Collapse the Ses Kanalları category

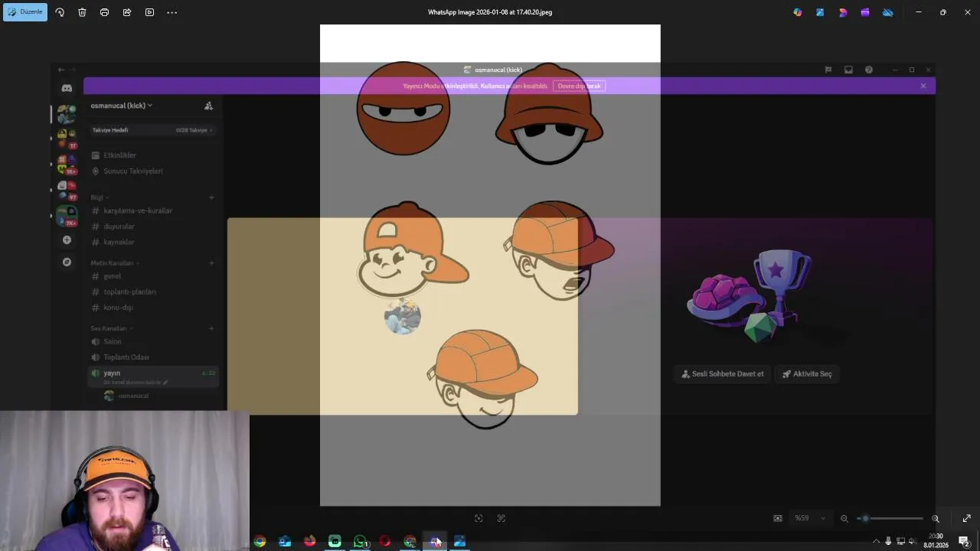point(111,328)
